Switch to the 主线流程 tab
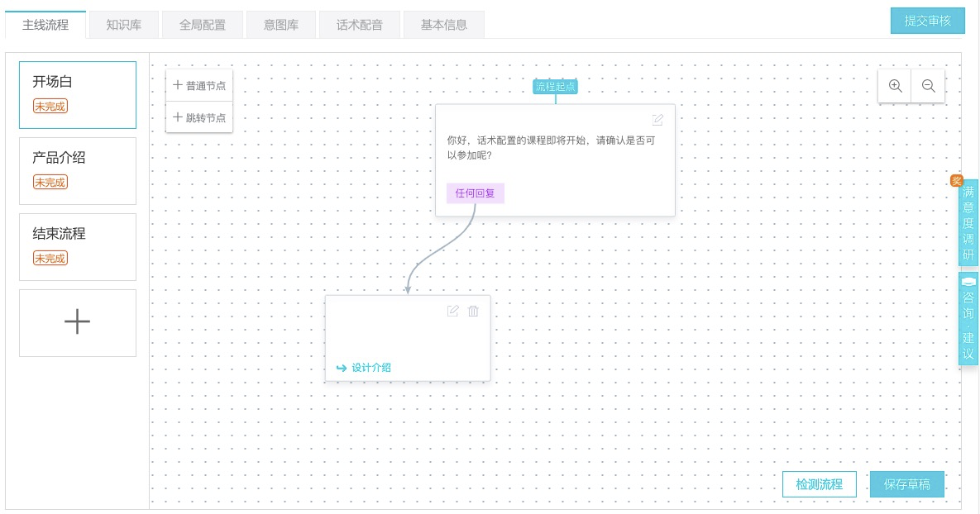 tap(45, 25)
